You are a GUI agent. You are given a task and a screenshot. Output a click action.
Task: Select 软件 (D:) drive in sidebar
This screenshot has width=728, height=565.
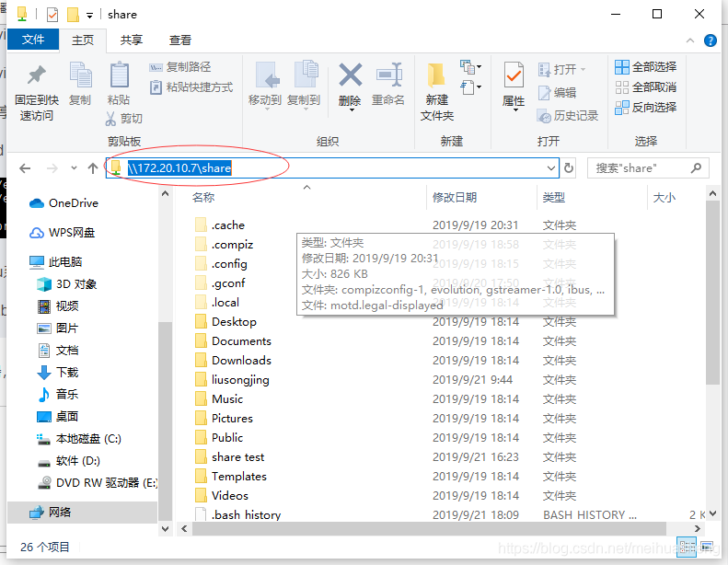point(68,461)
